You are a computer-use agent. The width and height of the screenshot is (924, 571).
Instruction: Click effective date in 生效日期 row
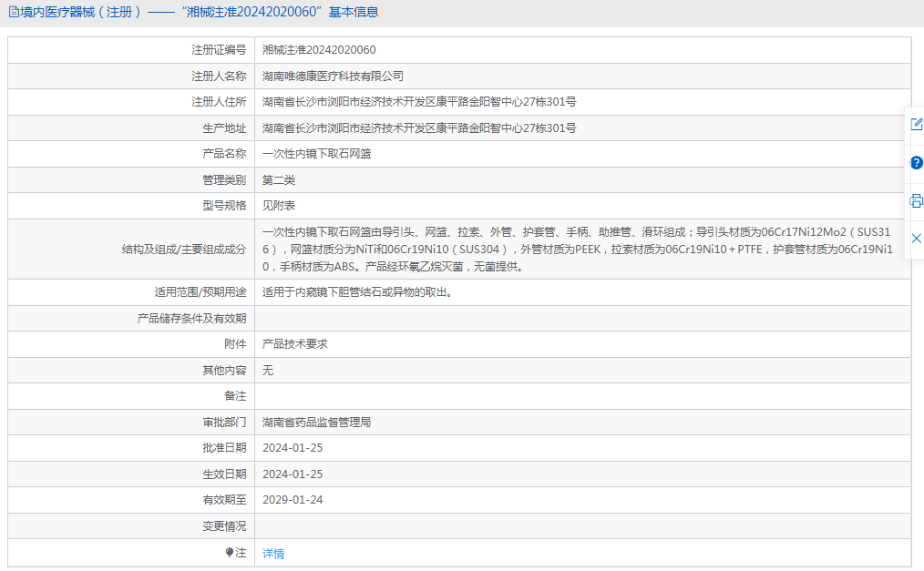[293, 474]
